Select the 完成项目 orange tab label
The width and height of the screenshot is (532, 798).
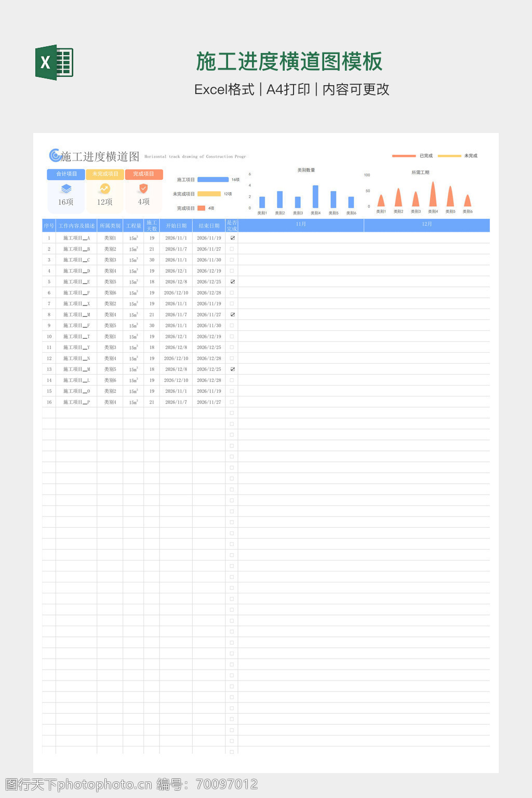point(144,174)
